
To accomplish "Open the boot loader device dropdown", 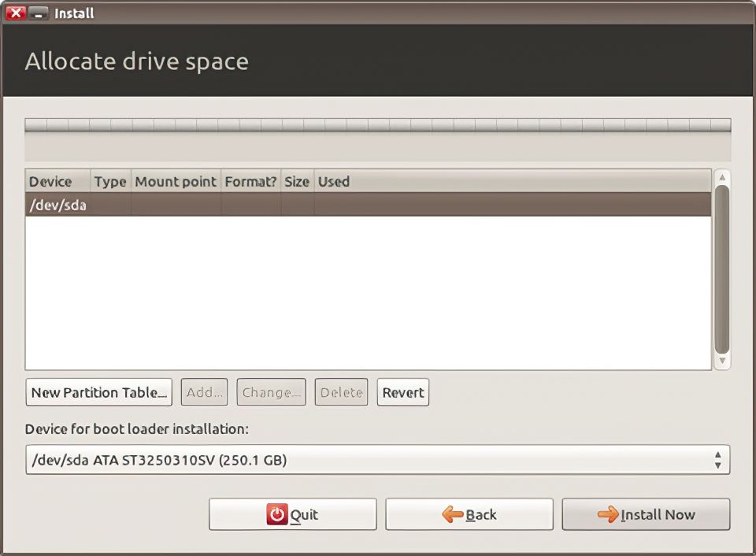I will pos(377,460).
